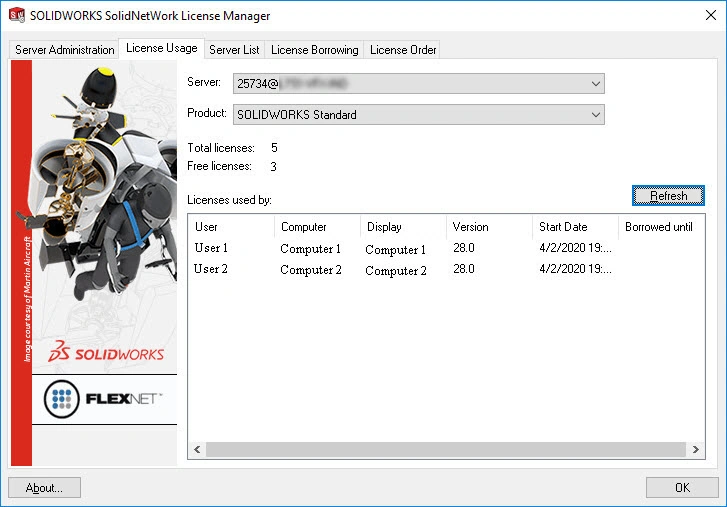Click User 1's start date 4/2/2020 cell
This screenshot has width=727, height=507.
(x=575, y=248)
